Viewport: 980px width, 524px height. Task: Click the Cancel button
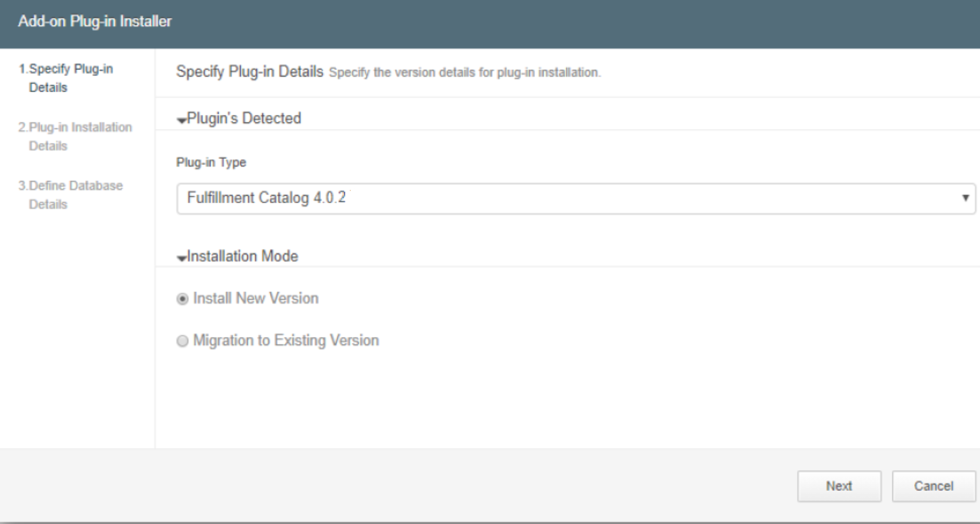click(934, 486)
